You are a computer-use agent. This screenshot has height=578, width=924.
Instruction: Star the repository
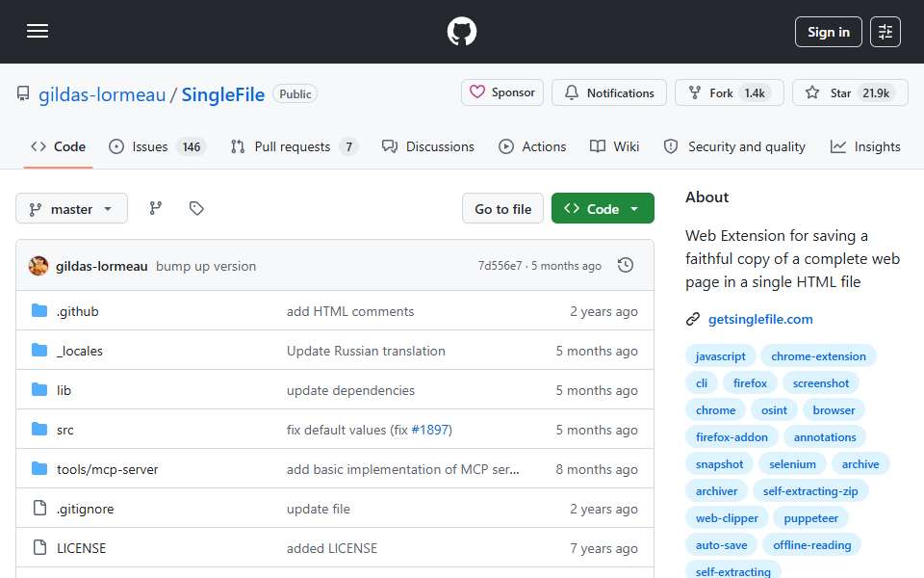(x=850, y=92)
